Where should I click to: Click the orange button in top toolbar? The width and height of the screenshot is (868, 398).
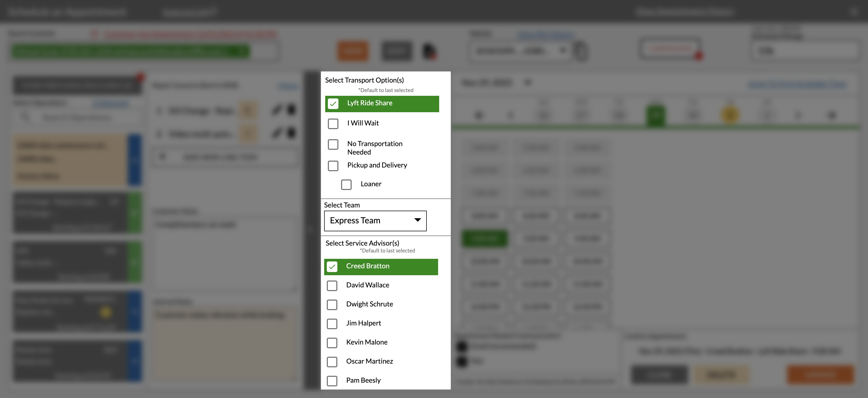coord(353,51)
